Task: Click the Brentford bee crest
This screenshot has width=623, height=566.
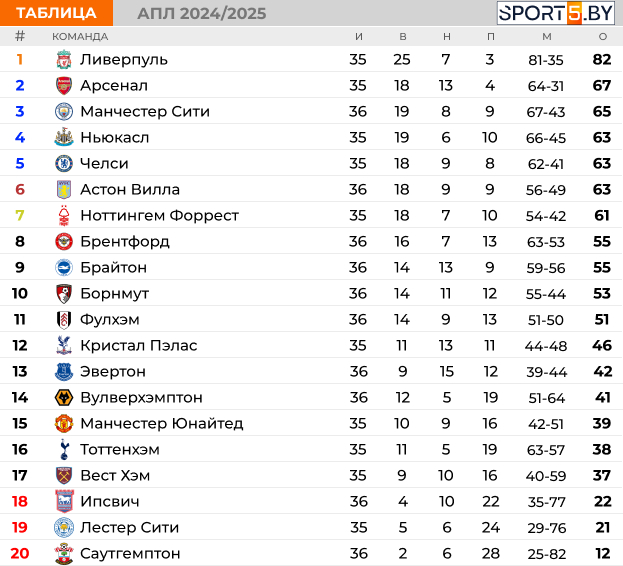Action: click(x=64, y=241)
